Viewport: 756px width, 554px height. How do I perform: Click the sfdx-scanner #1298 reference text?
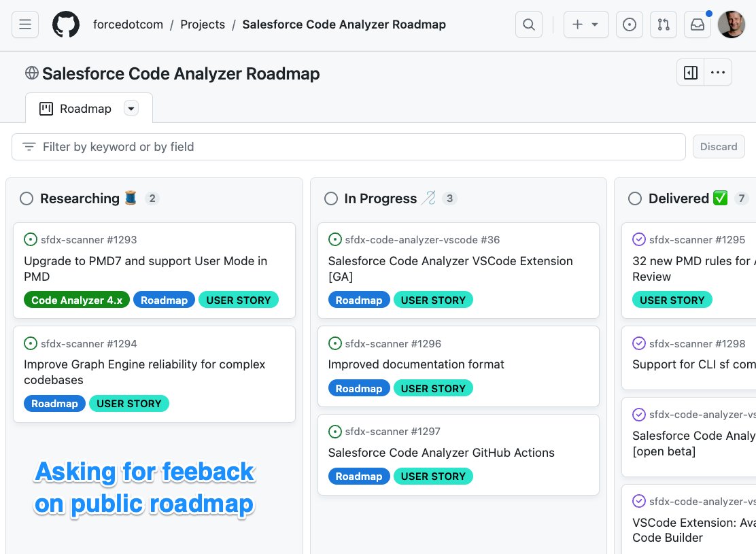tap(697, 343)
